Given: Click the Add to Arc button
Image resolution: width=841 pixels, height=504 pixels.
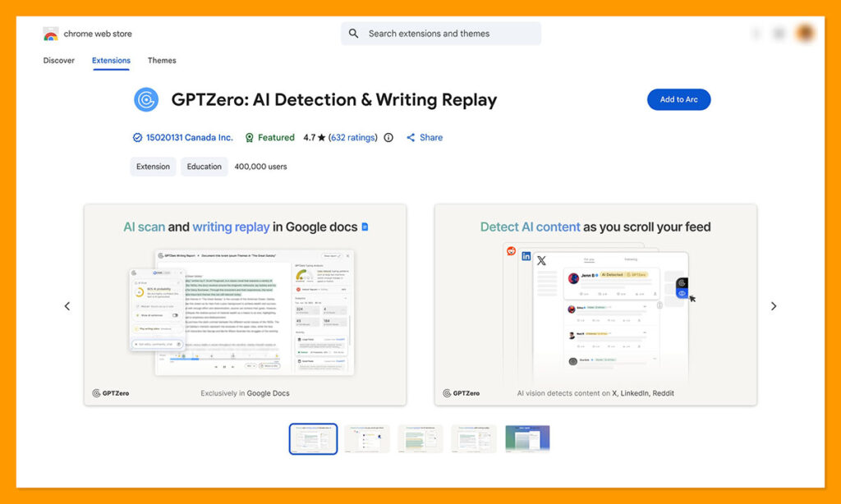Looking at the screenshot, I should point(678,99).
